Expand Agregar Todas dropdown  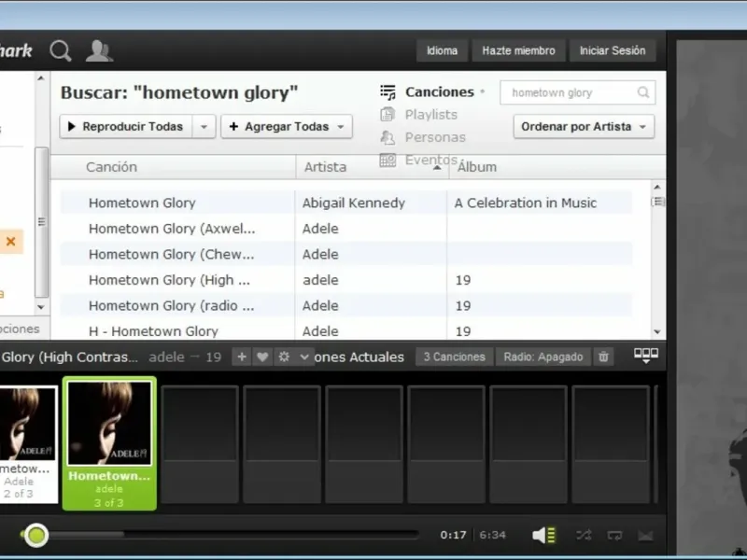[341, 127]
